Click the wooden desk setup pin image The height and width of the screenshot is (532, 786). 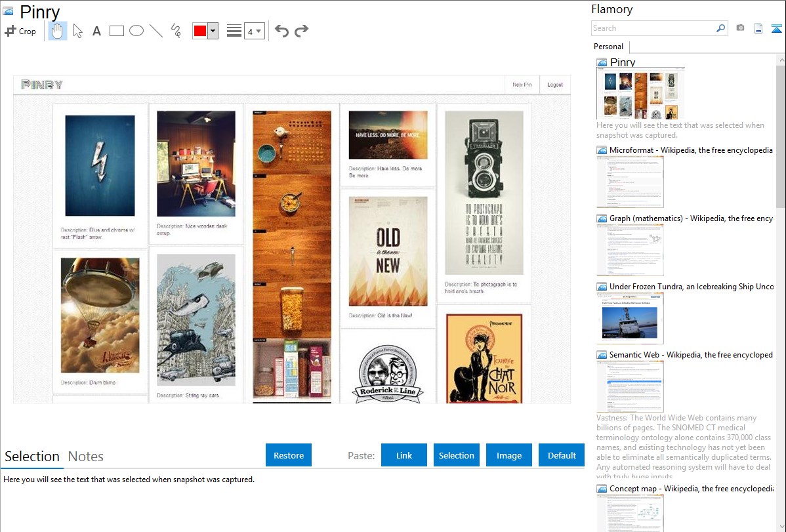pyautogui.click(x=196, y=163)
